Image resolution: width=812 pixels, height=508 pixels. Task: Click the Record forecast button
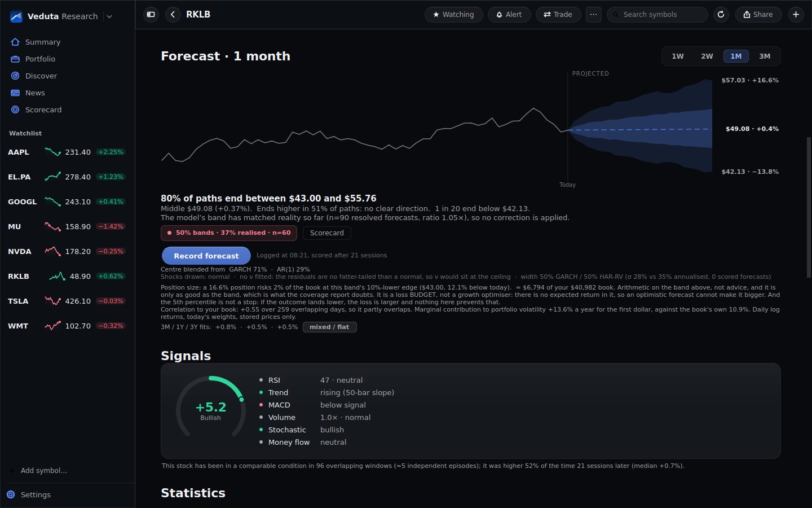[x=206, y=256]
